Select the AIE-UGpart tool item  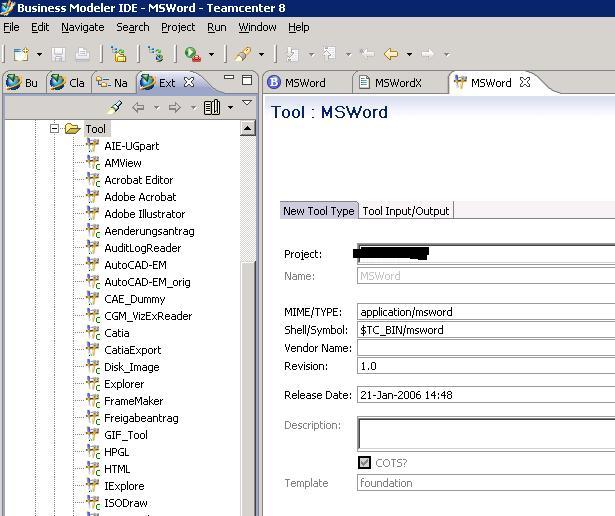click(131, 146)
